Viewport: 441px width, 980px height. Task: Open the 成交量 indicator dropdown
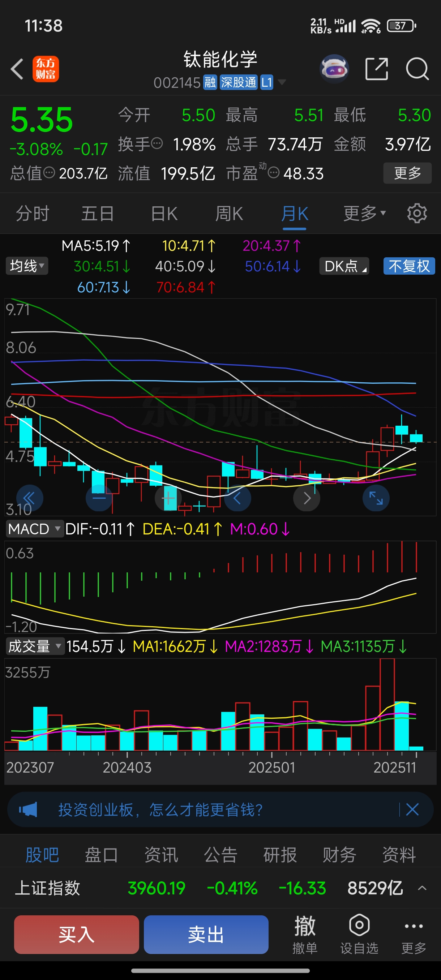click(x=35, y=646)
